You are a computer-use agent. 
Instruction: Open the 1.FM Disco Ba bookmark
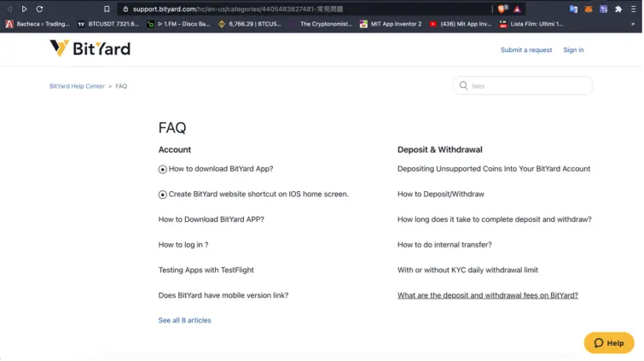pyautogui.click(x=178, y=24)
